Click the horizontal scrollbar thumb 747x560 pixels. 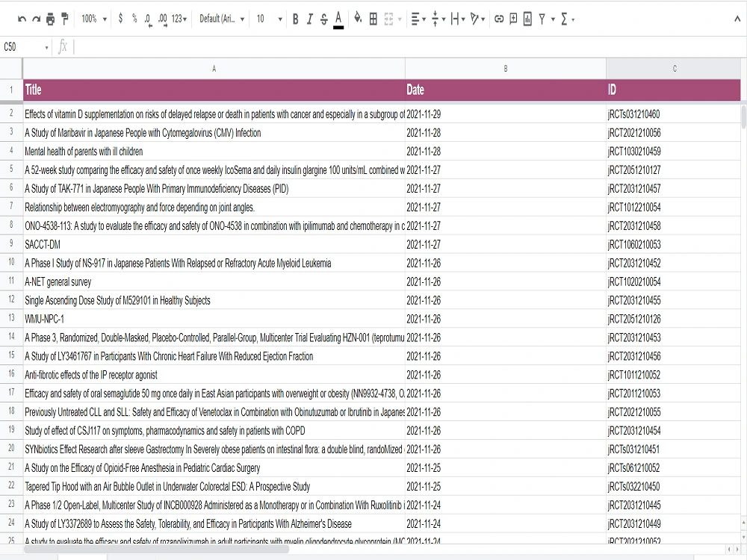pos(156,549)
